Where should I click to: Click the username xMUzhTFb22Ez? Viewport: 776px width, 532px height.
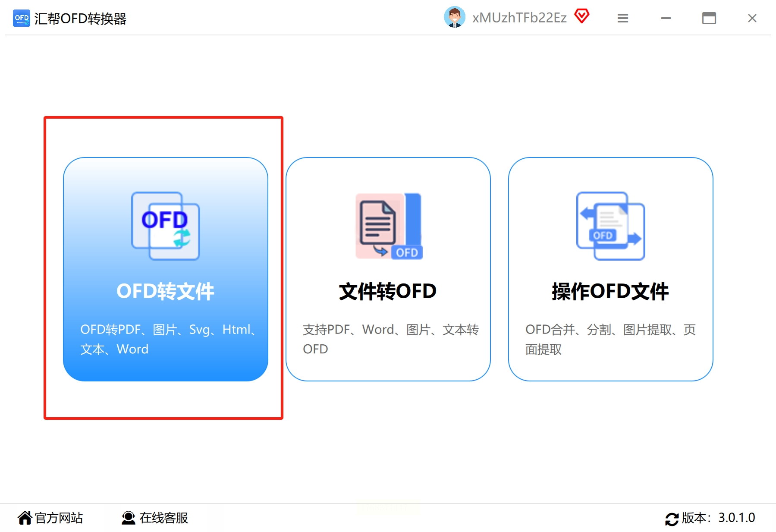519,17
